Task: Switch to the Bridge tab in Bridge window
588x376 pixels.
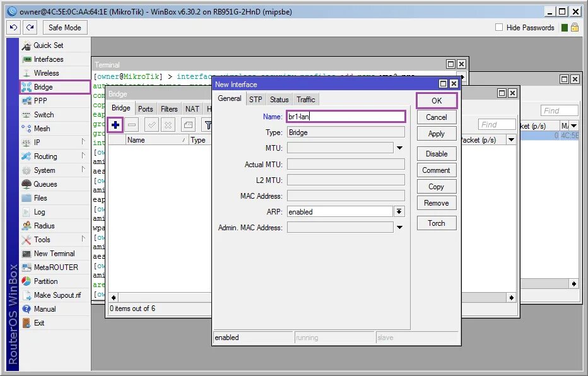Action: click(x=121, y=108)
